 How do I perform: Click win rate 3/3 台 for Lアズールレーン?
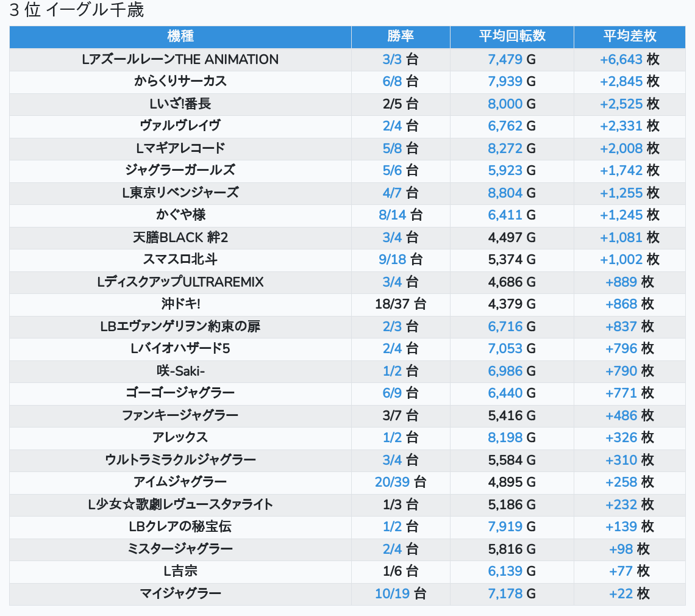tap(401, 59)
